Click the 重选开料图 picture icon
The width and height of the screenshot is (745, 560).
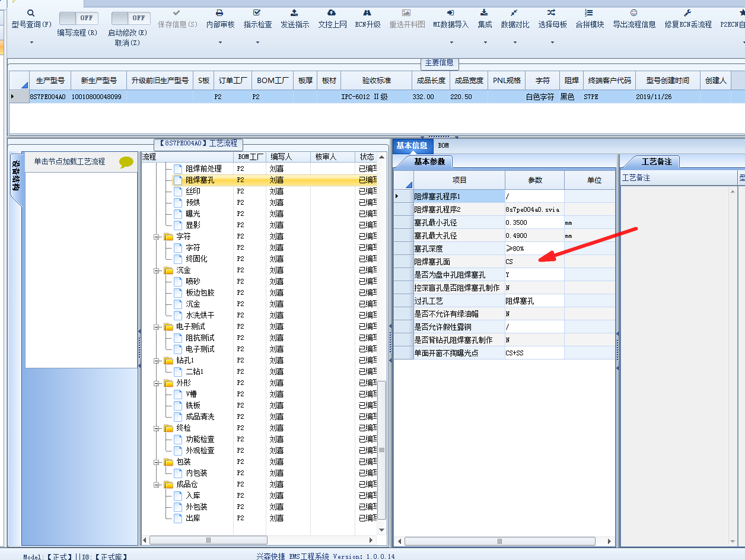point(406,12)
